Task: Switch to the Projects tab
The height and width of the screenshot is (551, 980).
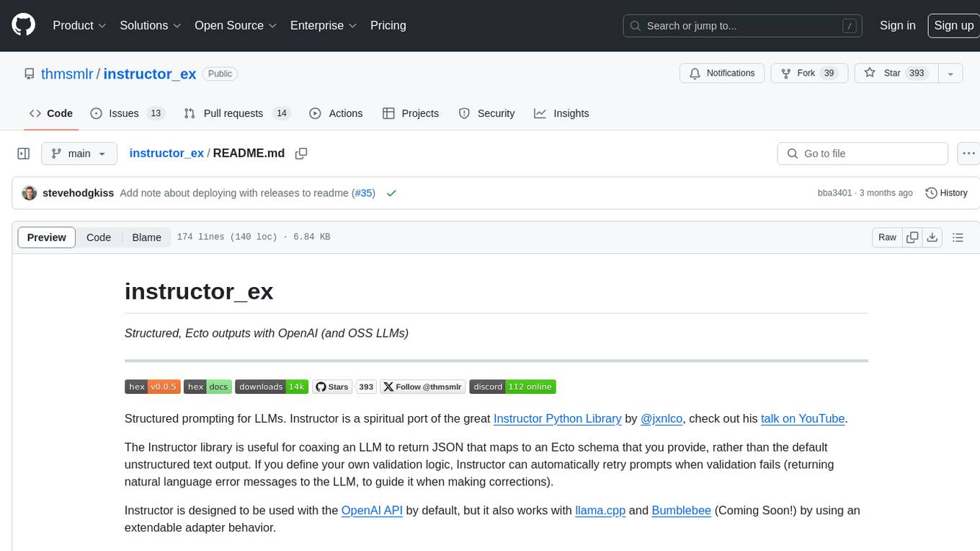Action: 411,113
